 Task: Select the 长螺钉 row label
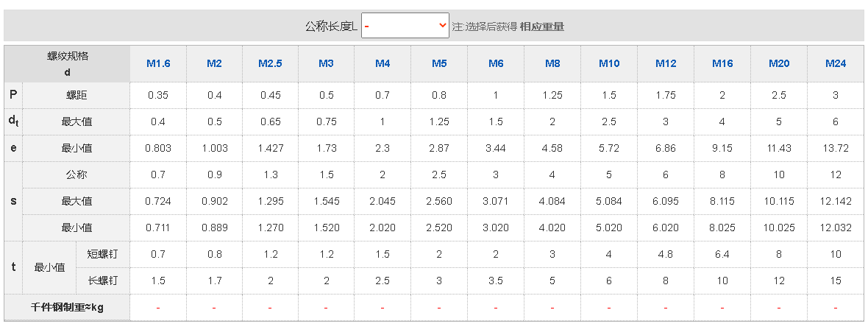coord(103,281)
